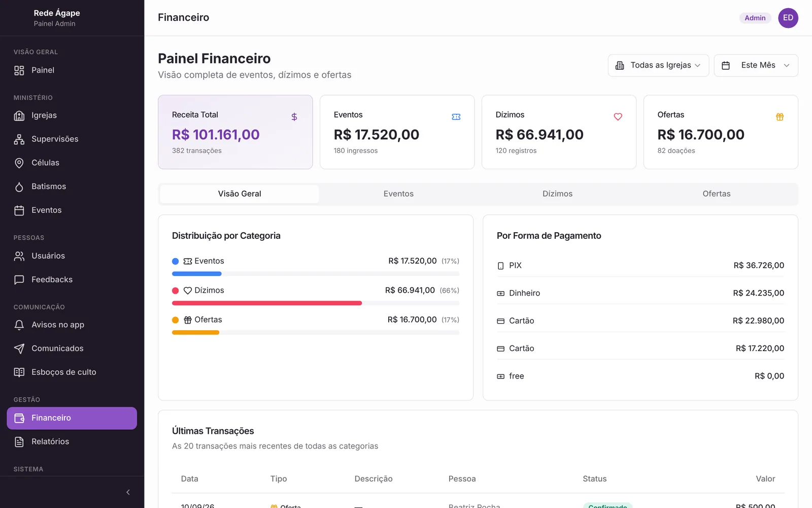Click the gift icon on Ofertas card
This screenshot has width=812, height=508.
point(780,117)
